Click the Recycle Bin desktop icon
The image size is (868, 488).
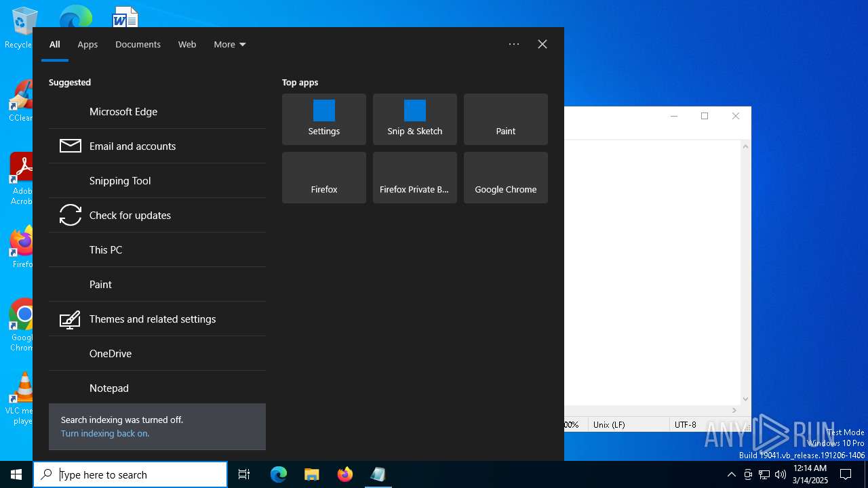[x=20, y=27]
